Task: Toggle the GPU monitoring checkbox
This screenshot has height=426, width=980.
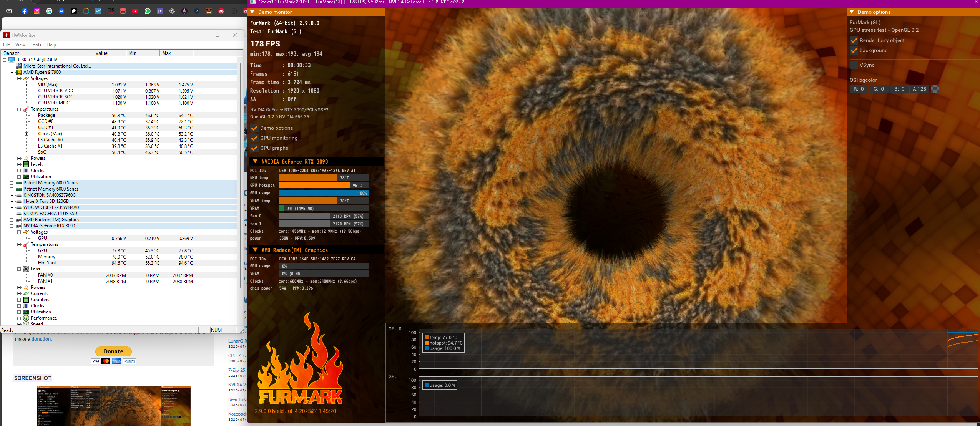Action: (254, 138)
